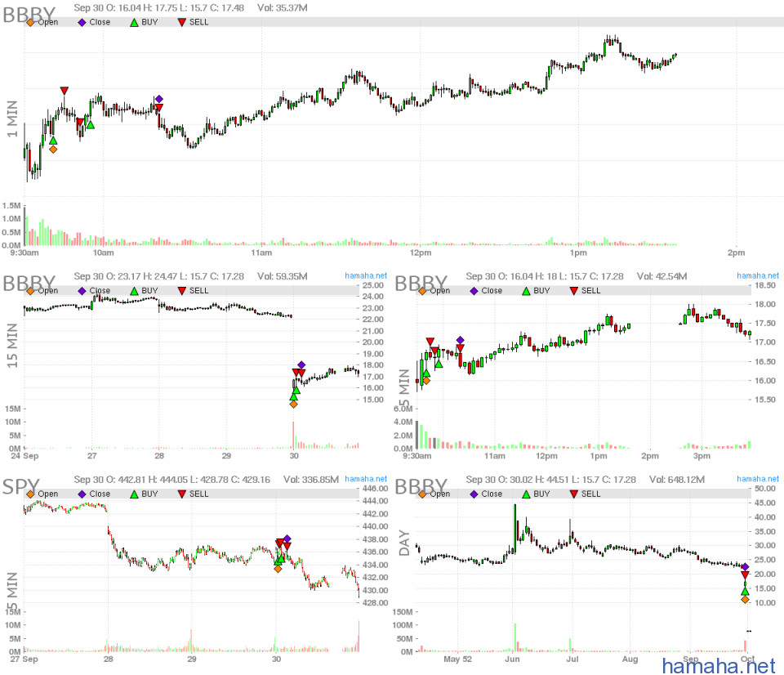784x675 pixels.
Task: Click the '50.00' price axis label
Action: point(765,489)
